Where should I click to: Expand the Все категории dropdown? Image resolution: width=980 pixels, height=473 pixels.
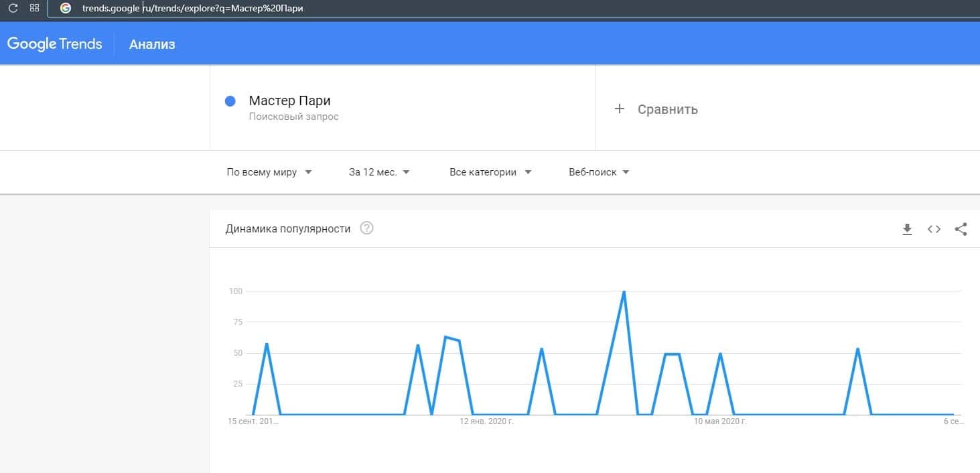click(x=490, y=172)
